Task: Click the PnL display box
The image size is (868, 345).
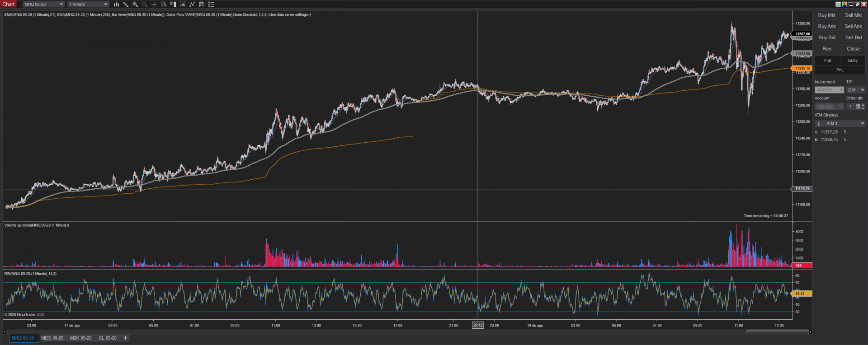Action: click(840, 70)
